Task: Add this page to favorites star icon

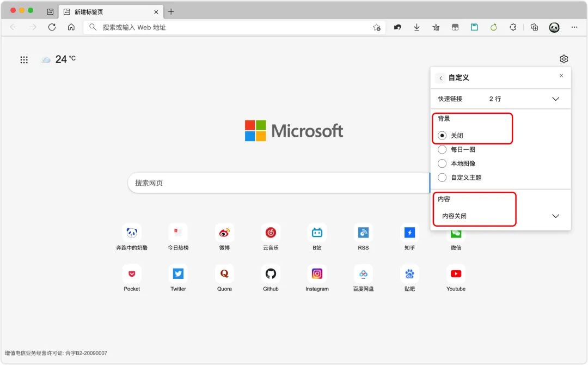Action: pos(377,27)
